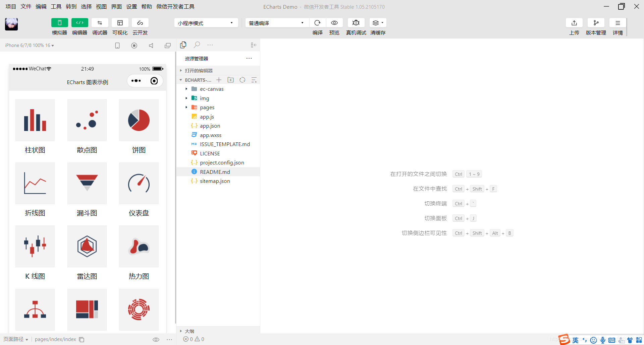This screenshot has width=644, height=345.
Task: Open the 微信开发者工具 menu
Action: [175, 7]
